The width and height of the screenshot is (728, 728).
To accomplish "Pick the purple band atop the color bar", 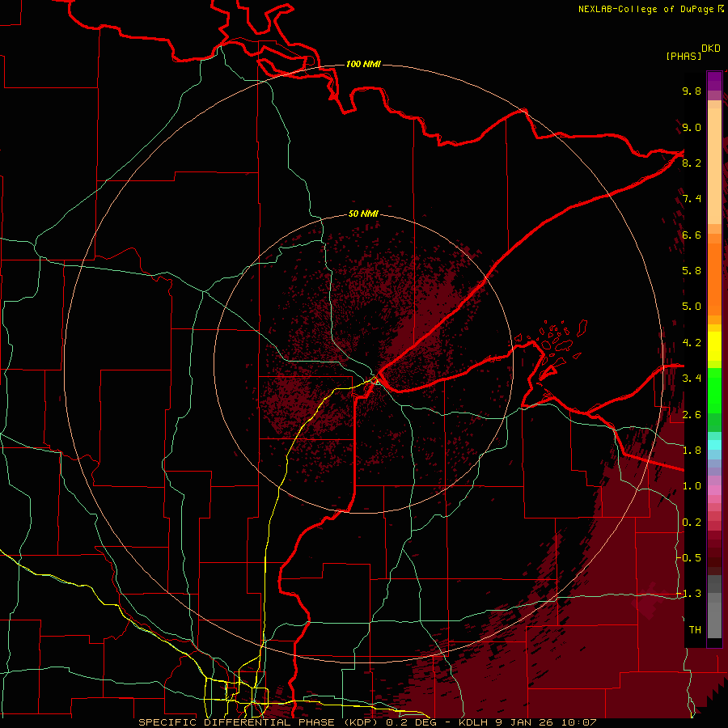I will coord(714,81).
